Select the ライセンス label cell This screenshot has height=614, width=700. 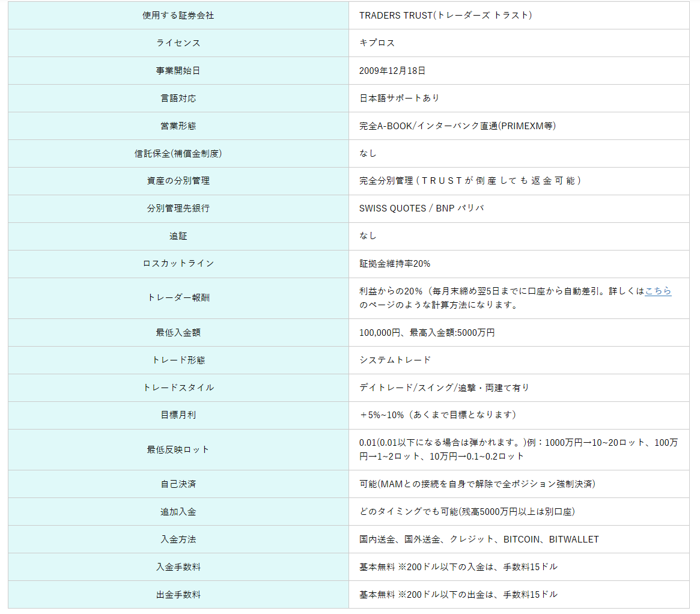click(178, 43)
